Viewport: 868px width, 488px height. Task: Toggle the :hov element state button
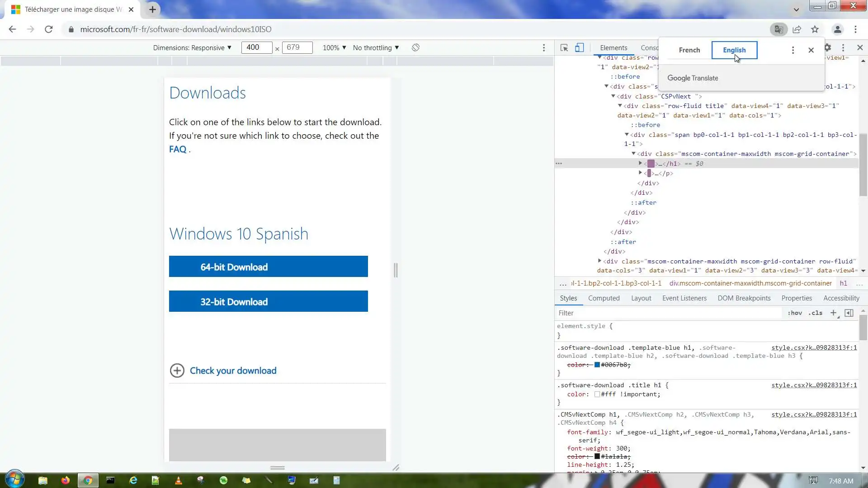point(794,313)
